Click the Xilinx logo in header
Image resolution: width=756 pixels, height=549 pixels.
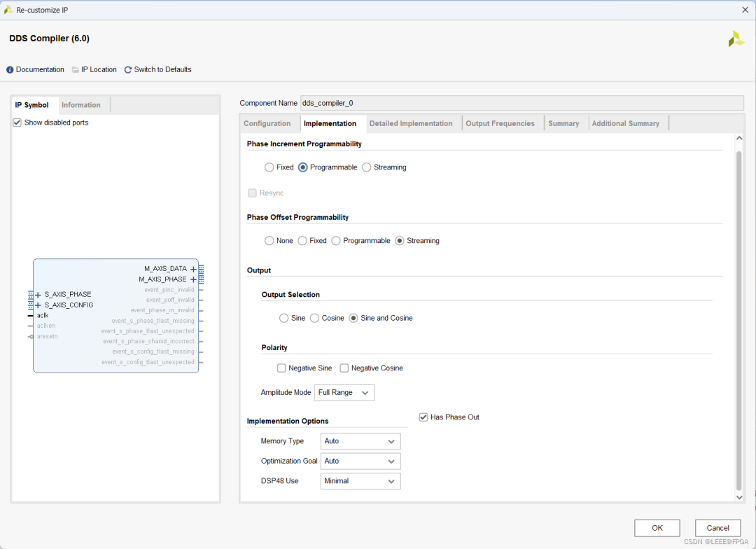736,39
